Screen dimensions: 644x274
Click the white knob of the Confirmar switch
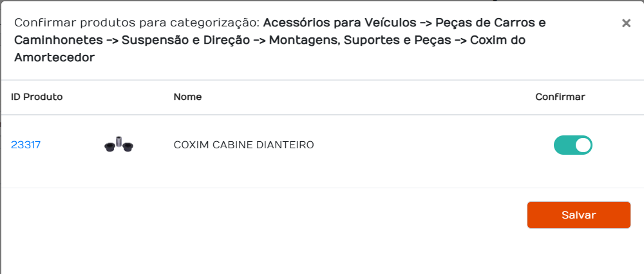coord(583,145)
